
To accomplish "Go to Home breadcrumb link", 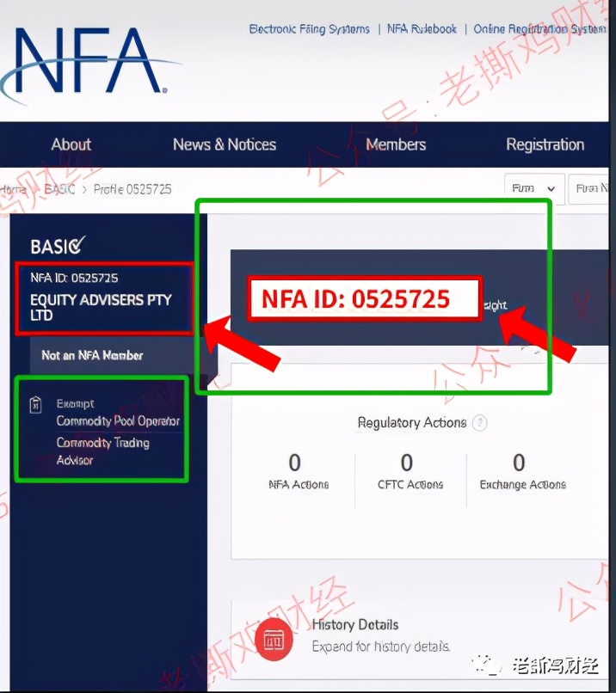I will pos(13,190).
